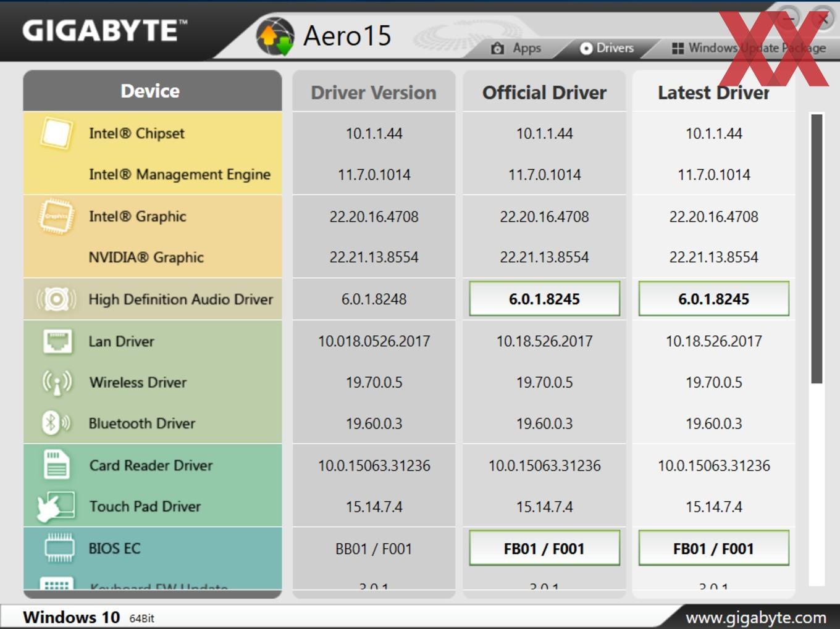Click the Latest Driver column header
The width and height of the screenshot is (840, 629).
(x=713, y=93)
